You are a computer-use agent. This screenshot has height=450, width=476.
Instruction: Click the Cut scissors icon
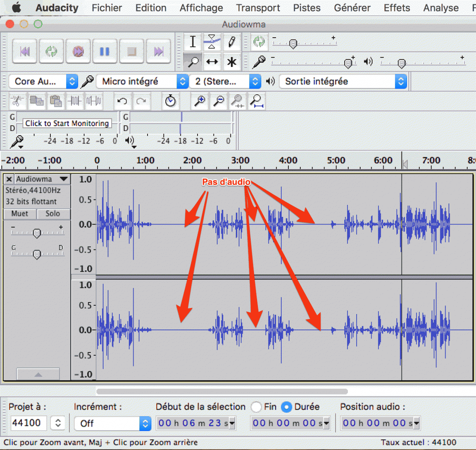17,101
